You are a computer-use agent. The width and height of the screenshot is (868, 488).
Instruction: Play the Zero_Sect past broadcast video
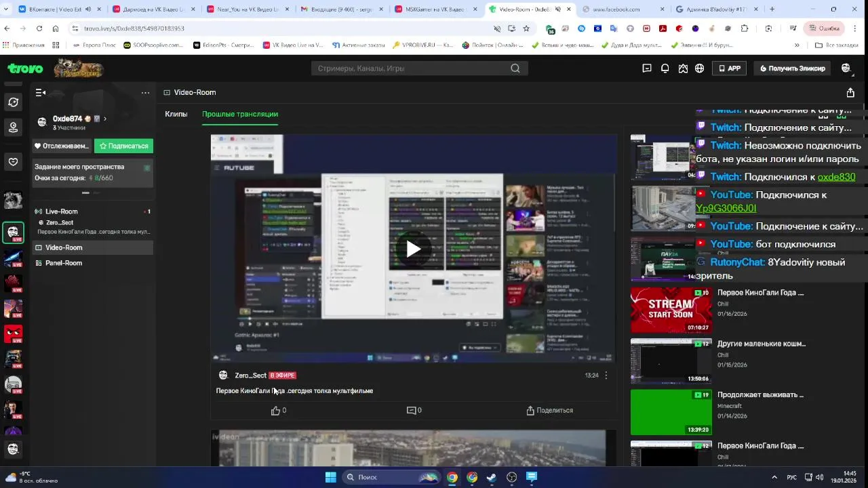tap(414, 249)
